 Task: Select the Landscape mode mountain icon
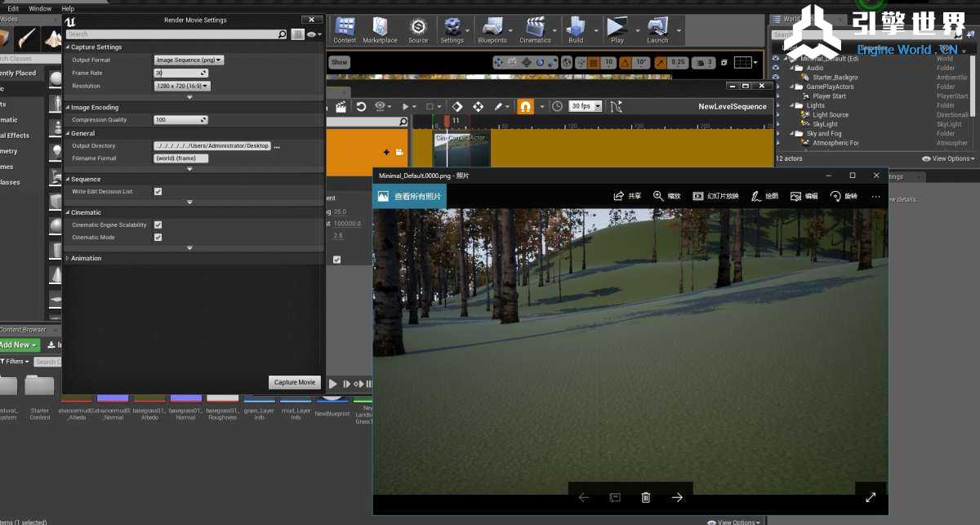point(54,38)
